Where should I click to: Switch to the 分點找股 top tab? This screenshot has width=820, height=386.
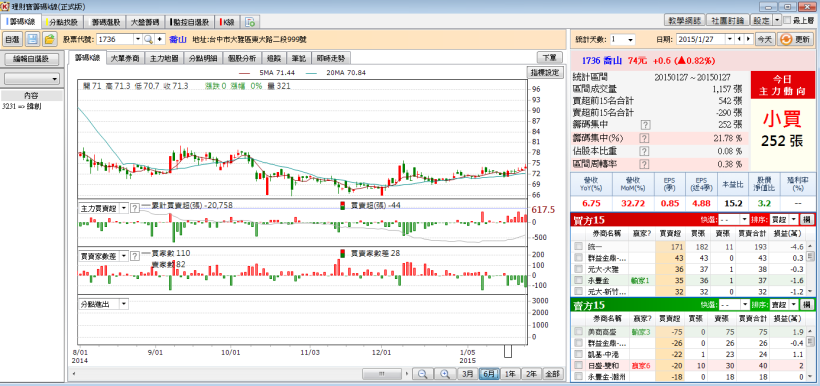click(x=62, y=22)
